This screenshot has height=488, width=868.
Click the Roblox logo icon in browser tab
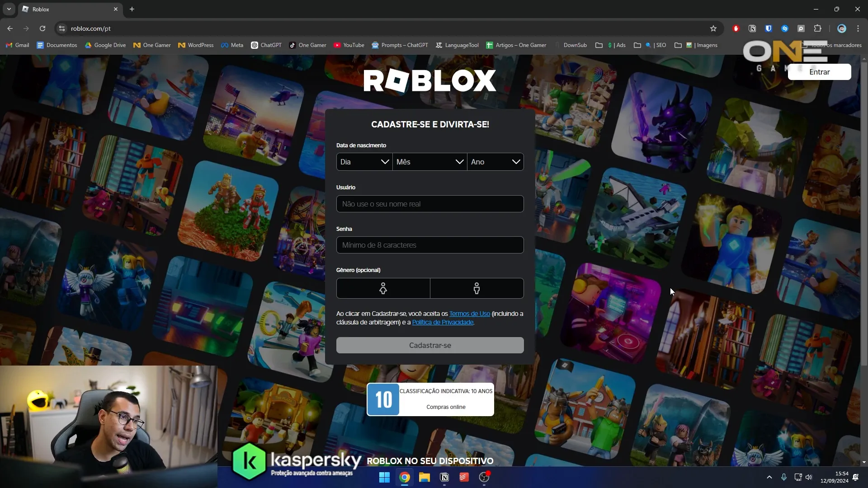(x=25, y=9)
